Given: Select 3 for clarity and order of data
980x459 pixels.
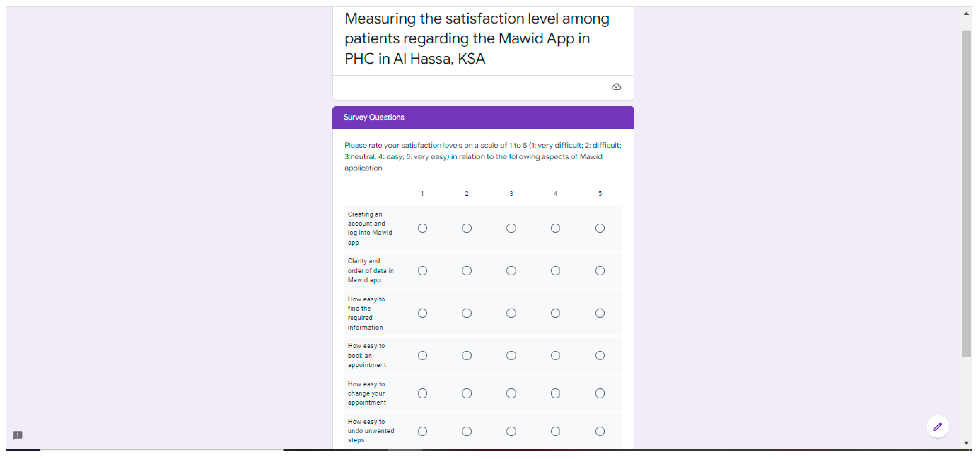Looking at the screenshot, I should pyautogui.click(x=511, y=271).
